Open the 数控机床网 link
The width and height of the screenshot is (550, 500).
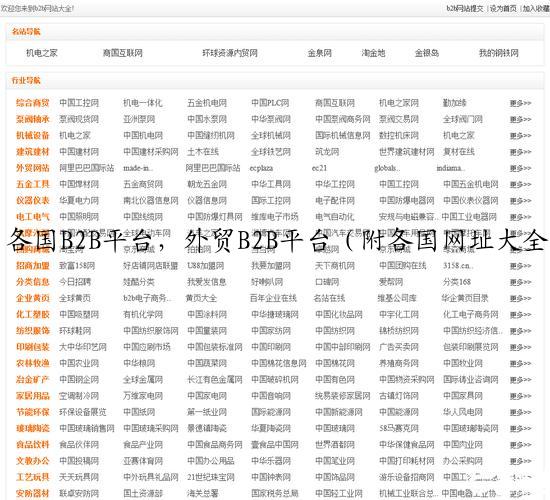pyautogui.click(x=399, y=135)
